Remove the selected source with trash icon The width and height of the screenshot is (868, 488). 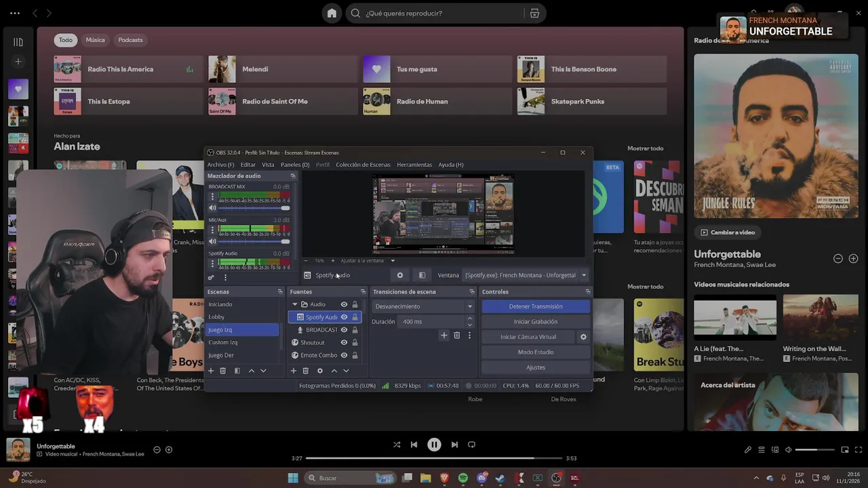(306, 371)
